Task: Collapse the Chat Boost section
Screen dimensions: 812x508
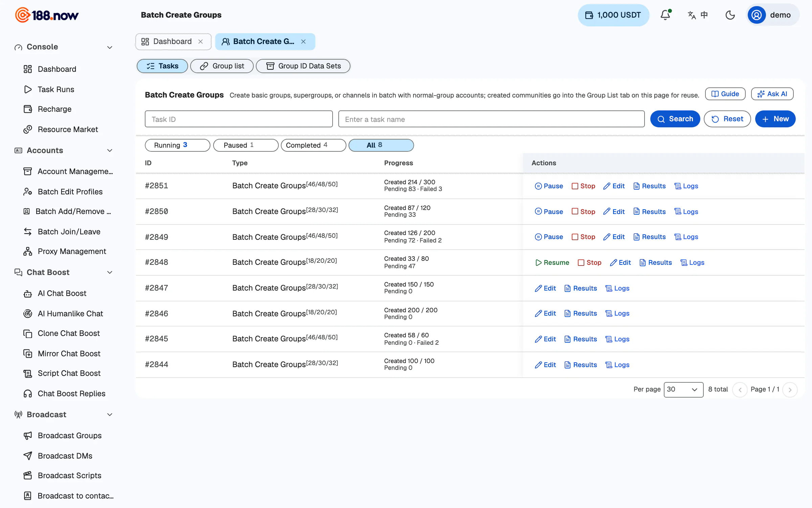Action: pos(110,272)
